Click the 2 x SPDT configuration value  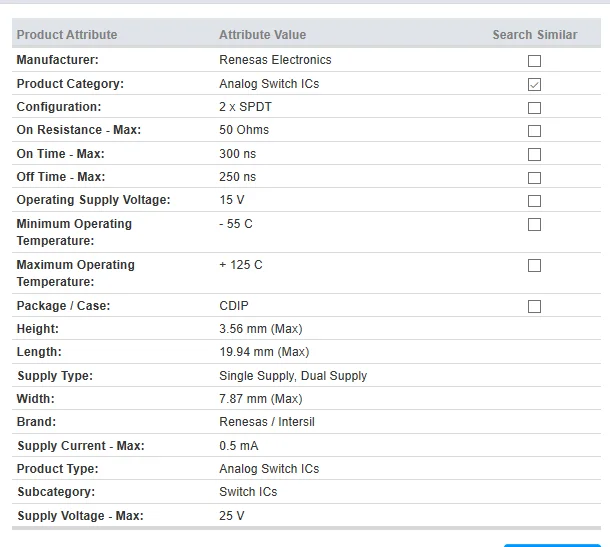tap(245, 107)
